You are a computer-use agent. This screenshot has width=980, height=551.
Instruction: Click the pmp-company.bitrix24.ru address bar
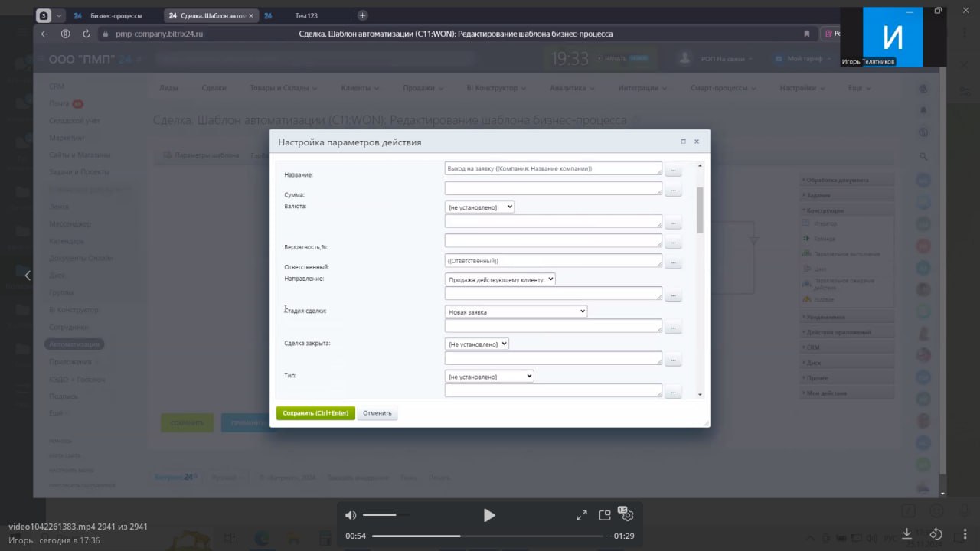(x=159, y=34)
